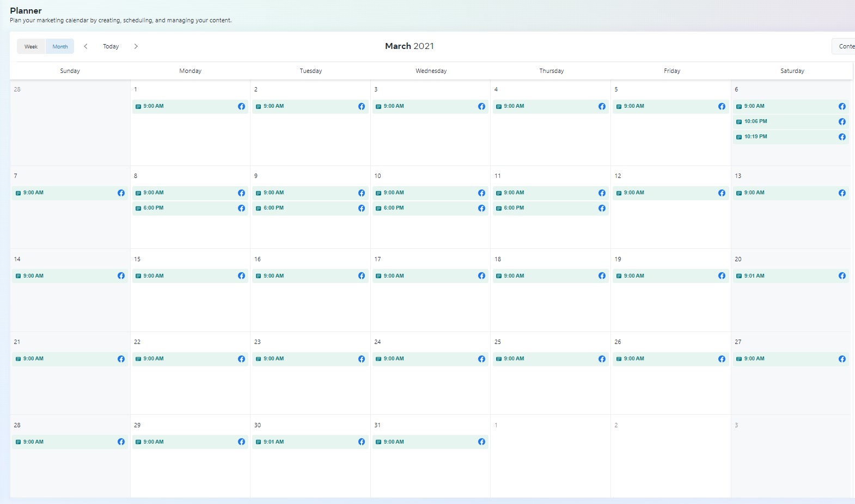Switch to Week view
This screenshot has width=855, height=504.
31,47
